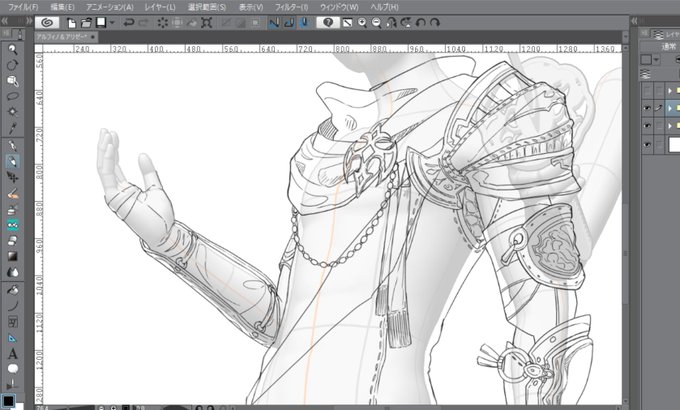Select the Ruler triangle tool
680x410 pixels.
point(13,338)
